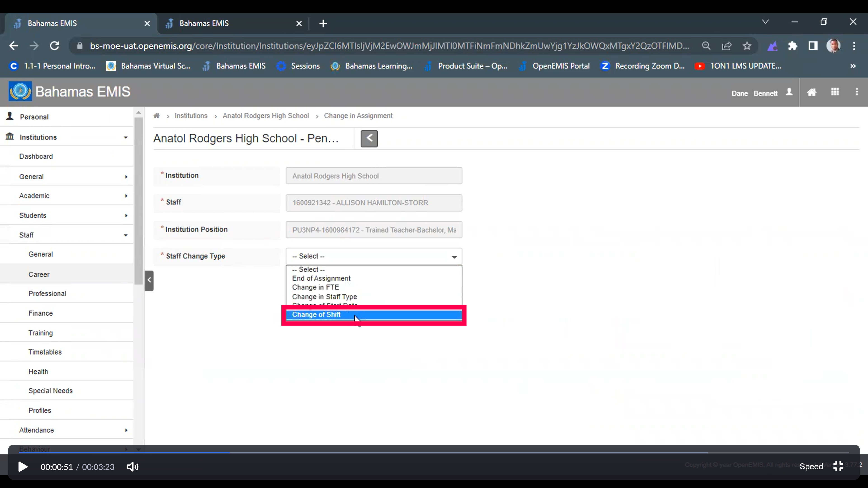
Task: Click the back arrow button beside page title
Action: [369, 138]
